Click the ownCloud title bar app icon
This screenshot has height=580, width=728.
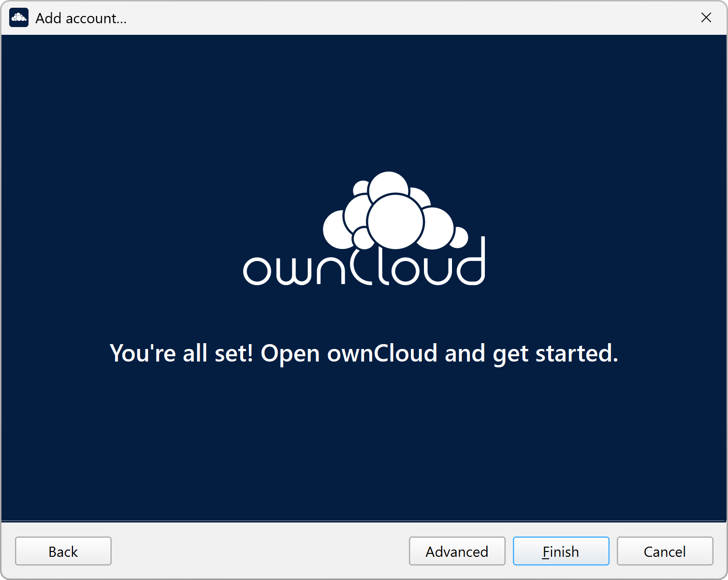click(19, 18)
